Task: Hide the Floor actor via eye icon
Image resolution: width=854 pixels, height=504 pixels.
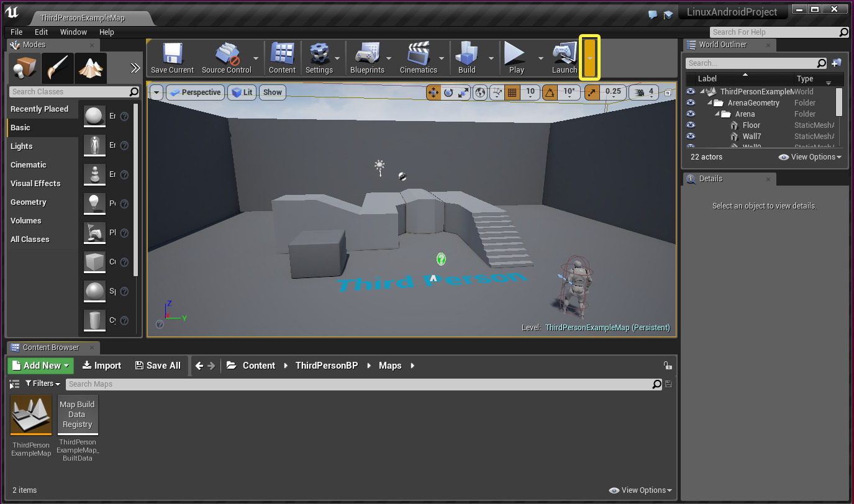Action: 691,125
